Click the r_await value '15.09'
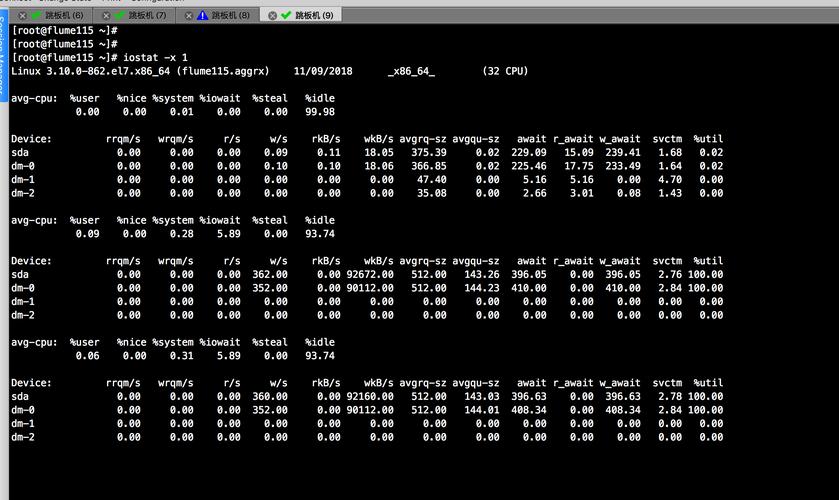The height and width of the screenshot is (500, 839). click(x=579, y=152)
